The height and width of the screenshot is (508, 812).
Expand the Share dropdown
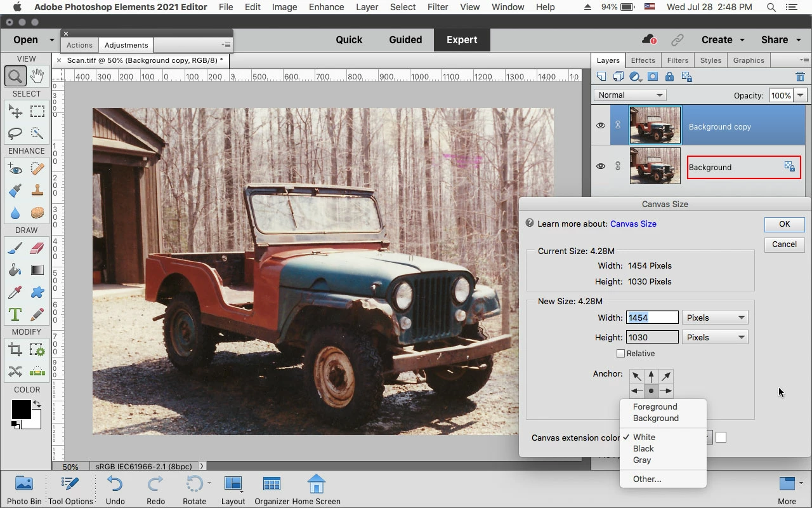point(797,40)
